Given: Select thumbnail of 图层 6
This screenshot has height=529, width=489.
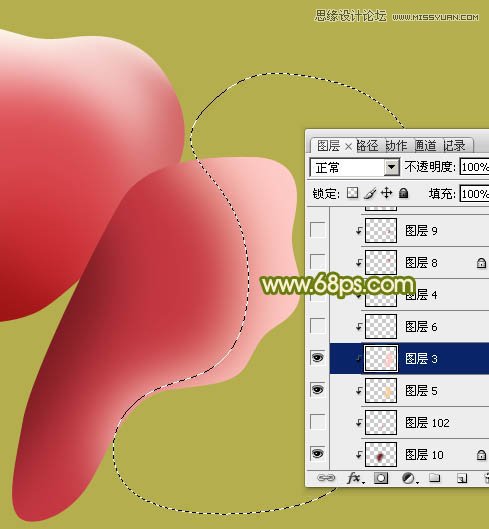Looking at the screenshot, I should point(381,326).
